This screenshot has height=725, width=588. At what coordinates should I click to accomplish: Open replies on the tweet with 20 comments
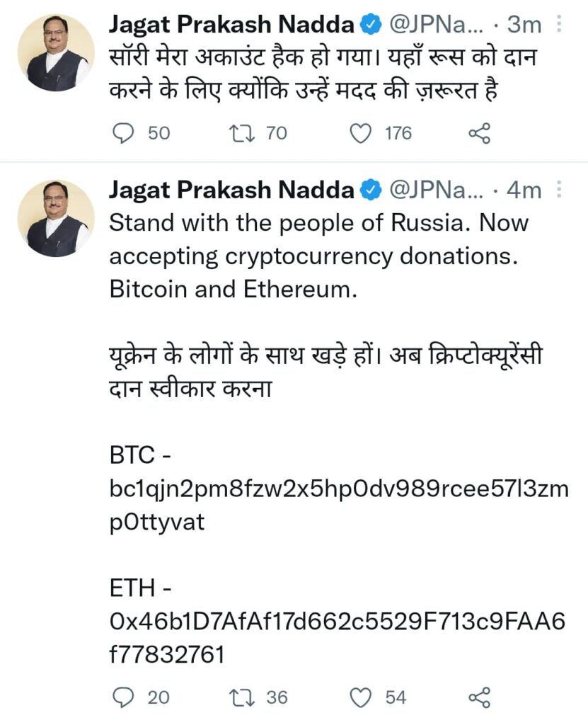pos(125,697)
